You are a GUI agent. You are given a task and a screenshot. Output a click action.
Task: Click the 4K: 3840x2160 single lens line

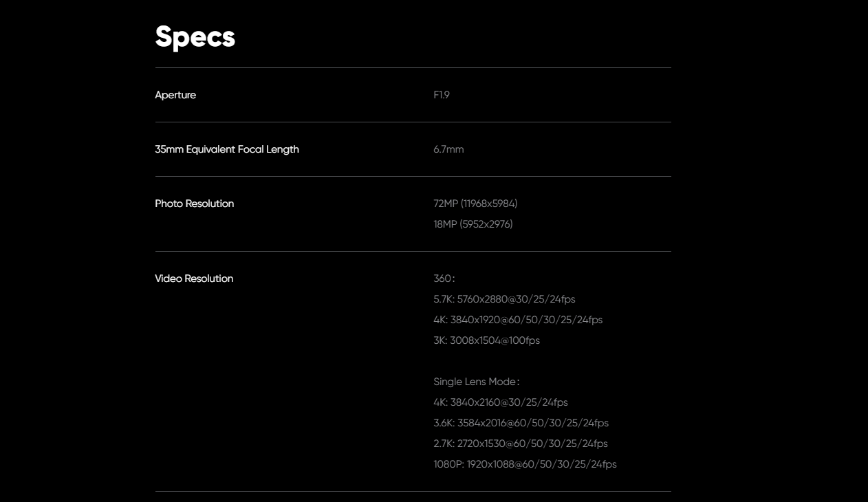[x=500, y=402]
